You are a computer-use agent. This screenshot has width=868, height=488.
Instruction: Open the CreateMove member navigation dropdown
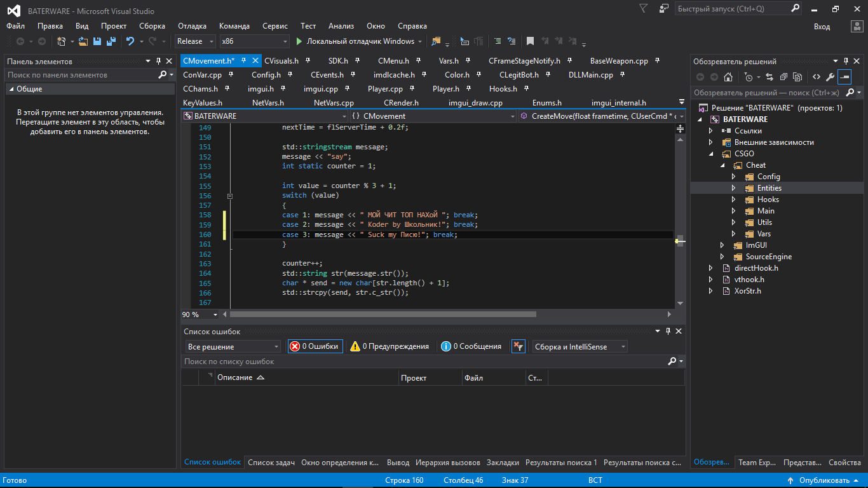tap(602, 116)
